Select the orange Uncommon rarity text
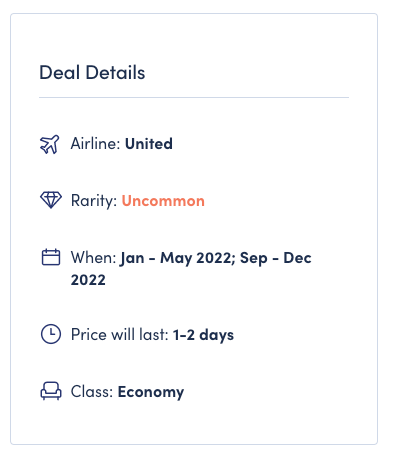Image resolution: width=393 pixels, height=457 pixels. point(163,201)
